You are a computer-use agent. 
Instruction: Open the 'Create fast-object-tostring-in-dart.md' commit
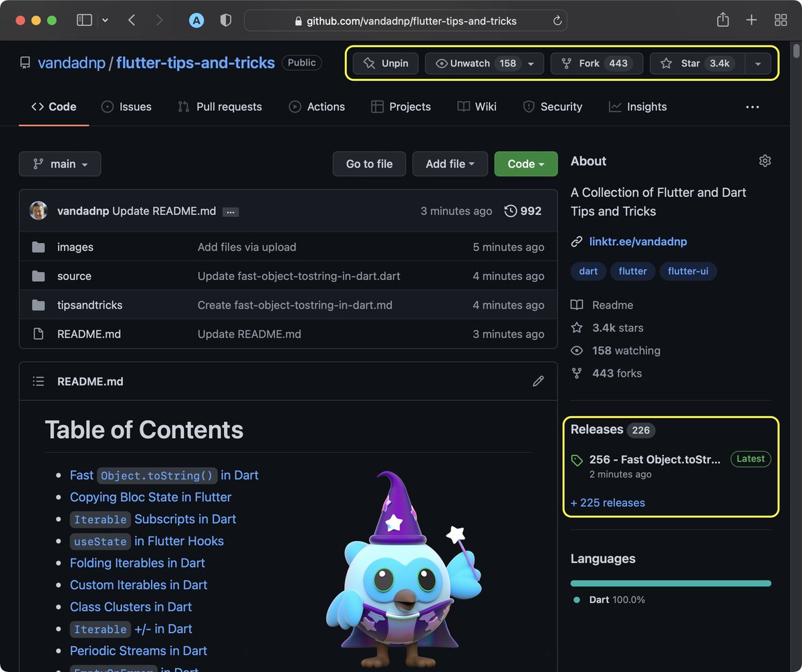click(295, 305)
